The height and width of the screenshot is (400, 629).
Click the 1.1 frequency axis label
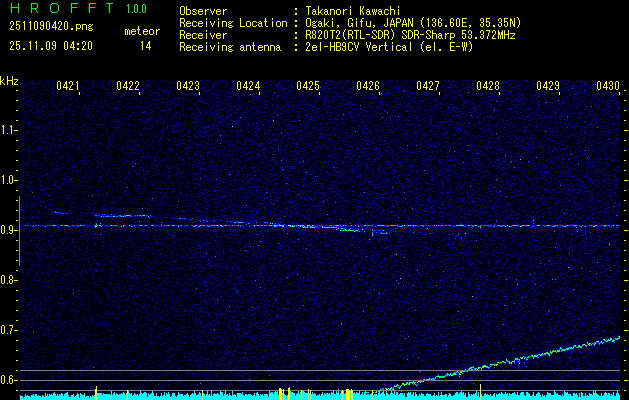(x=9, y=130)
